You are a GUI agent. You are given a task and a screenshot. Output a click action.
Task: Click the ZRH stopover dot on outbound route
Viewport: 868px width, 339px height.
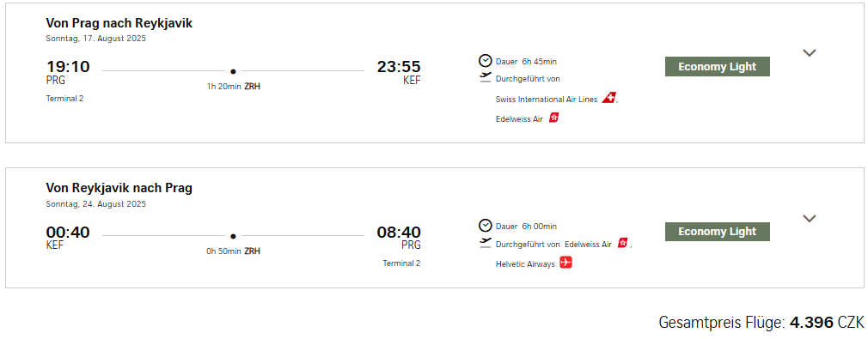tap(233, 71)
